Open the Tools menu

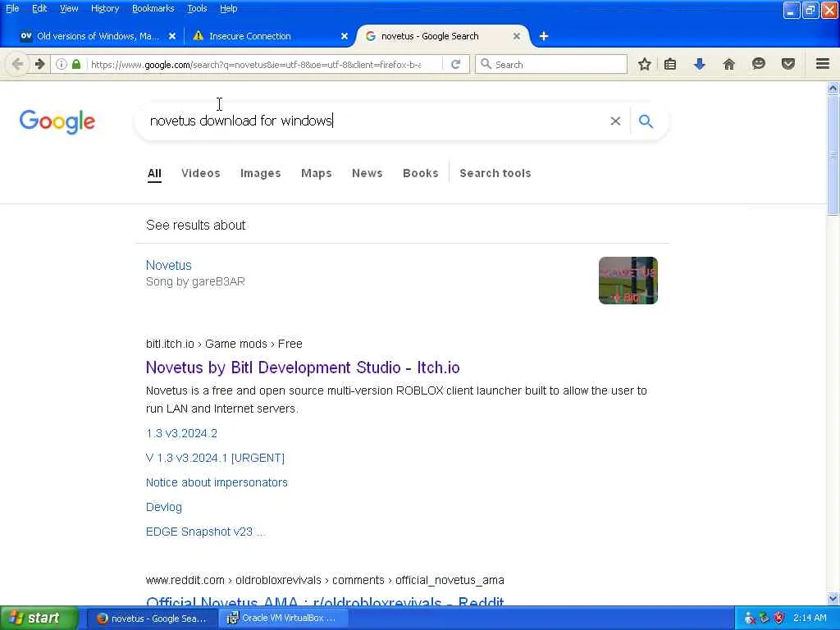tap(197, 8)
